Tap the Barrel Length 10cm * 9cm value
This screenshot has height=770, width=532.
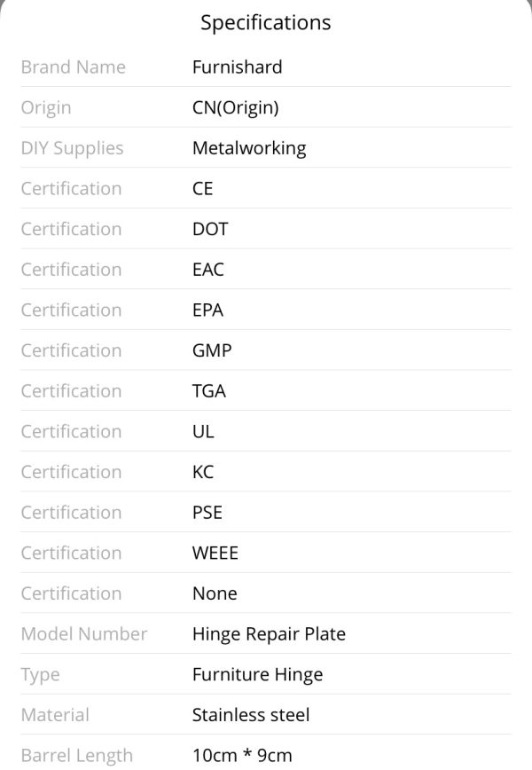[x=242, y=755]
